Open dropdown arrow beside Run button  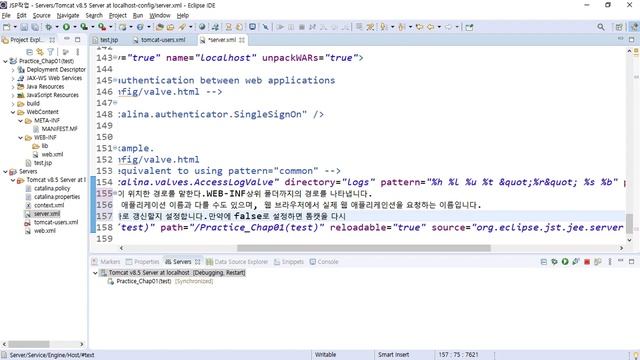coord(75,27)
